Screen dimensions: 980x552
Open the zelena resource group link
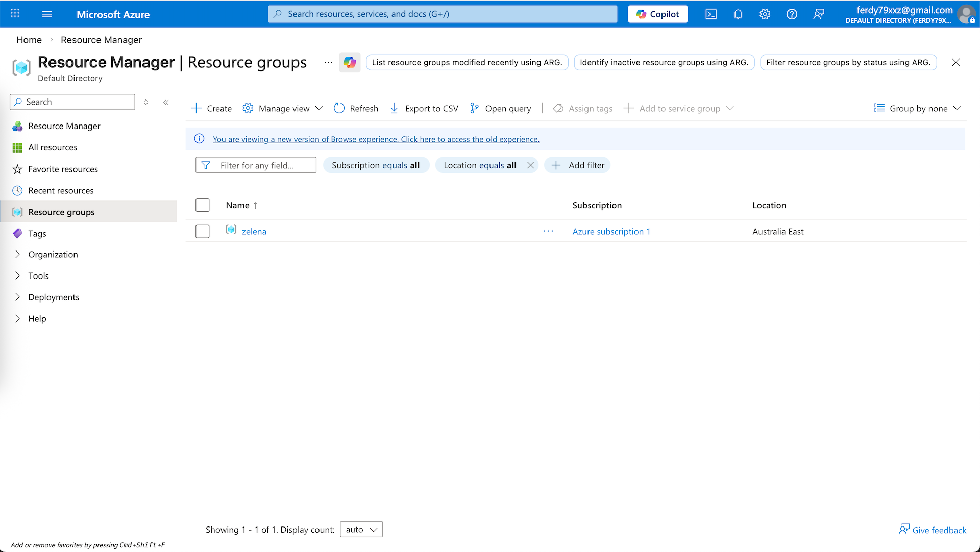click(254, 231)
